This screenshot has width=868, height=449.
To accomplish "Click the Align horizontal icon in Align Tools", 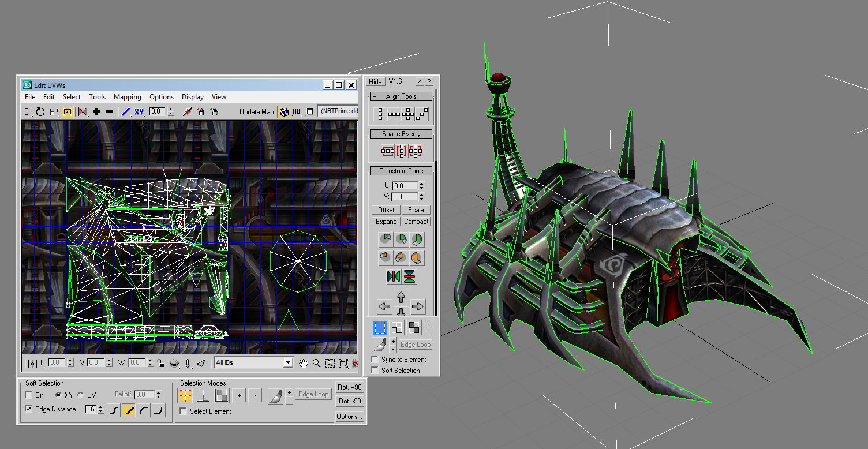I will (x=394, y=114).
